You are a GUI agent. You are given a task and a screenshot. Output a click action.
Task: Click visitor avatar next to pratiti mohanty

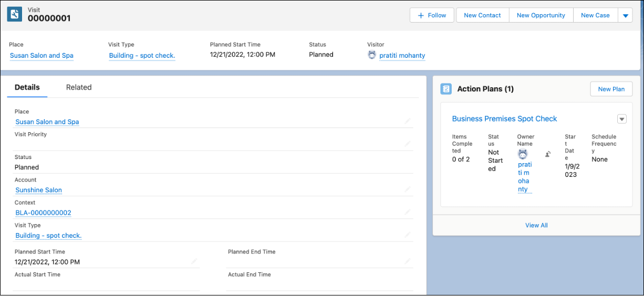[372, 55]
